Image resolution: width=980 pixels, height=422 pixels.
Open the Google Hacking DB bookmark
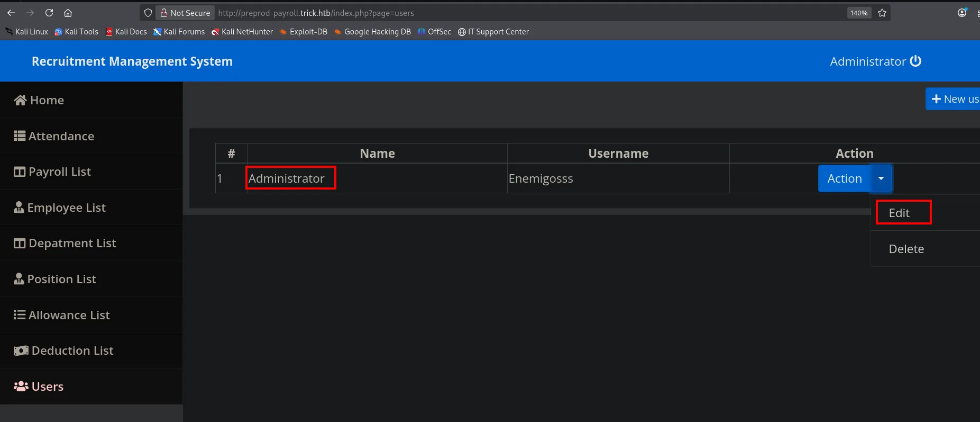[x=372, y=32]
